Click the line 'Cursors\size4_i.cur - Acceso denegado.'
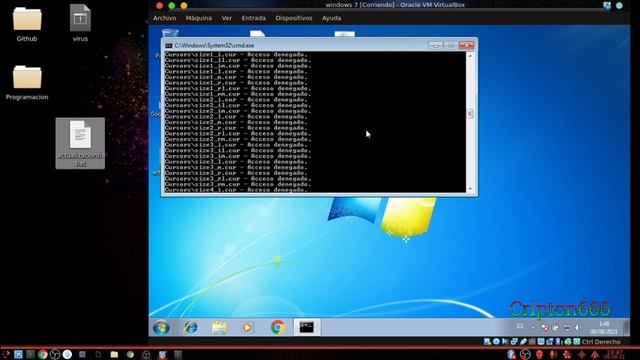The height and width of the screenshot is (360, 640). 236,189
